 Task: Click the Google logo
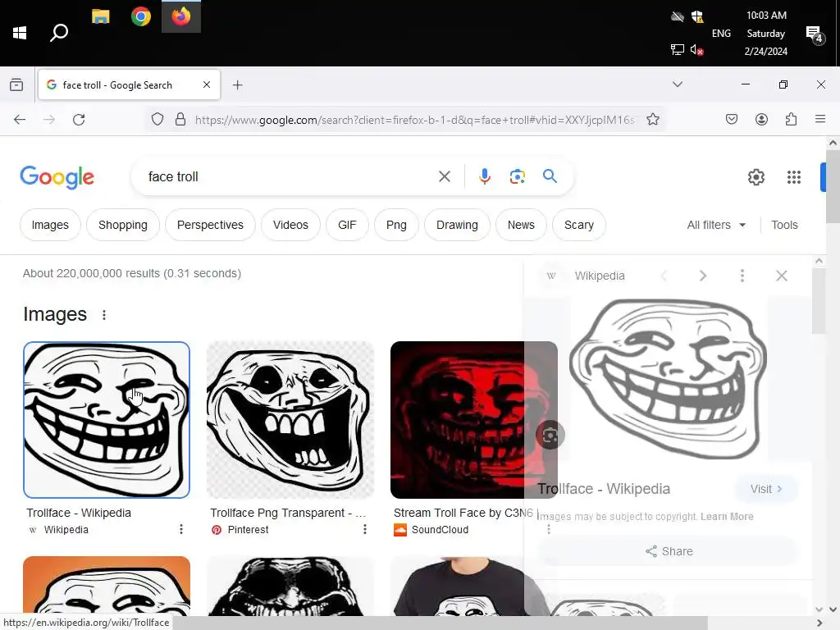click(57, 177)
